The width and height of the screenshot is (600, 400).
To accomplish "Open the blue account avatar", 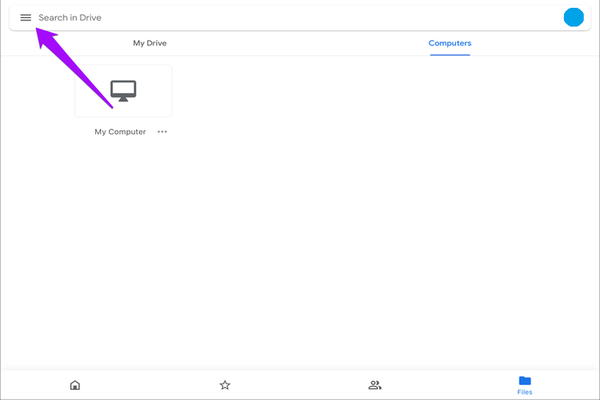I will tap(574, 17).
